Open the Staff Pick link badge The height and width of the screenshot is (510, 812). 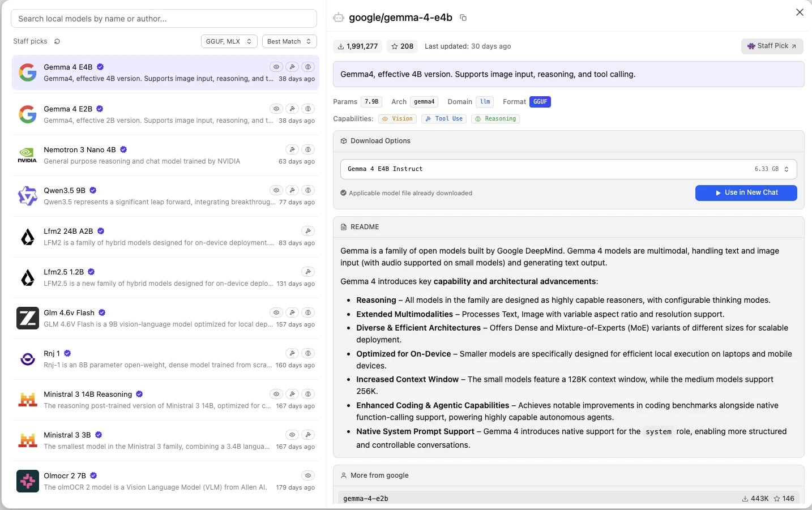click(772, 46)
